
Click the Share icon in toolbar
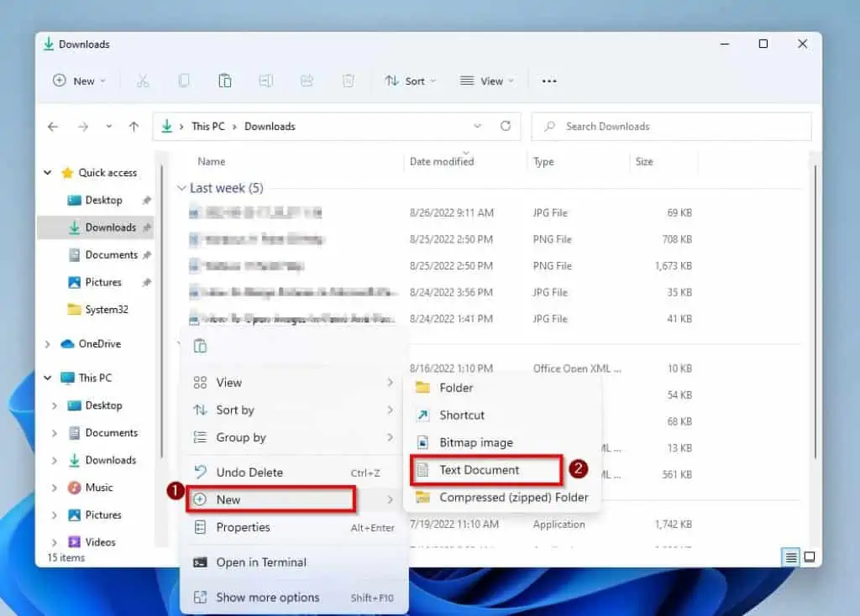point(307,81)
